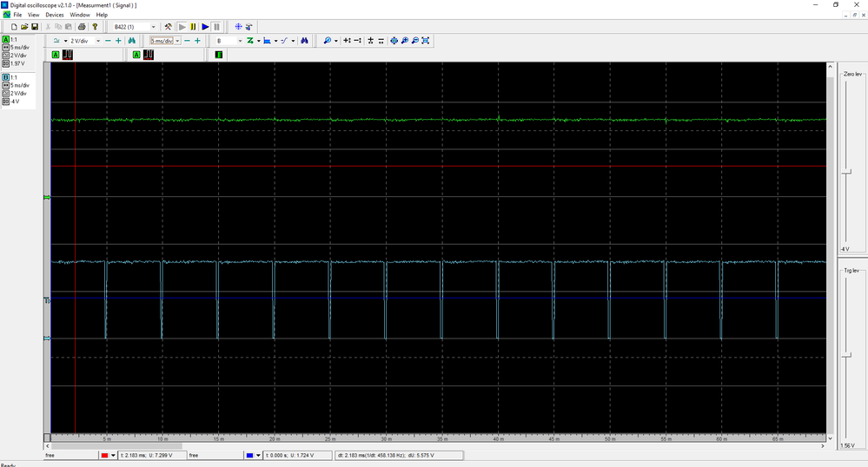
Task: Open the View menu
Action: (34, 15)
